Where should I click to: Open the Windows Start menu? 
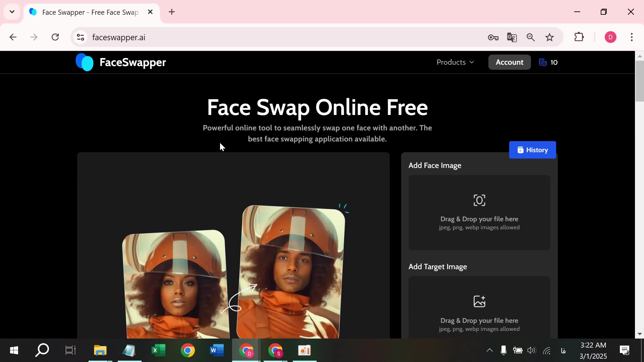pos(14,351)
